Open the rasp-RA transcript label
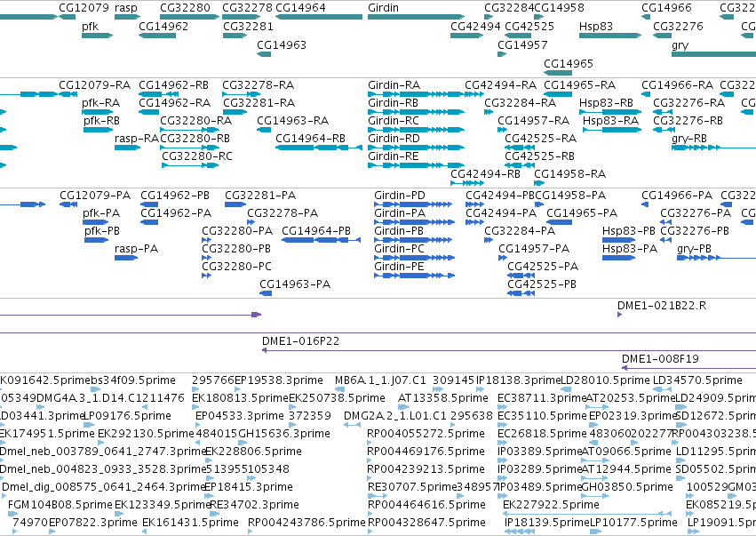 137,139
